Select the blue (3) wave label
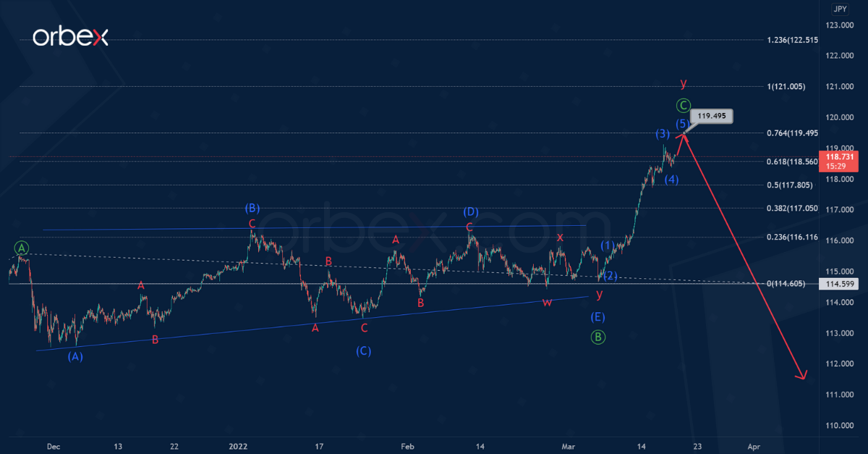Viewport: 868px width, 454px height. coord(663,133)
